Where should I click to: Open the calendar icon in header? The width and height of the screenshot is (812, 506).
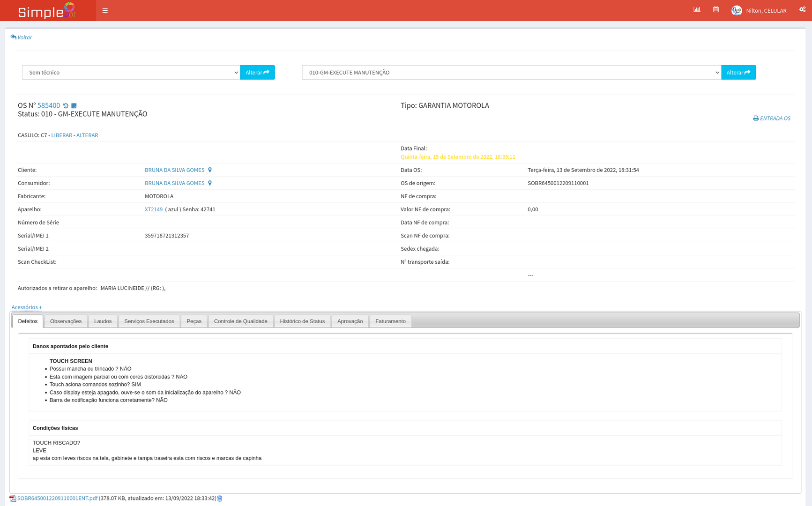pos(715,10)
